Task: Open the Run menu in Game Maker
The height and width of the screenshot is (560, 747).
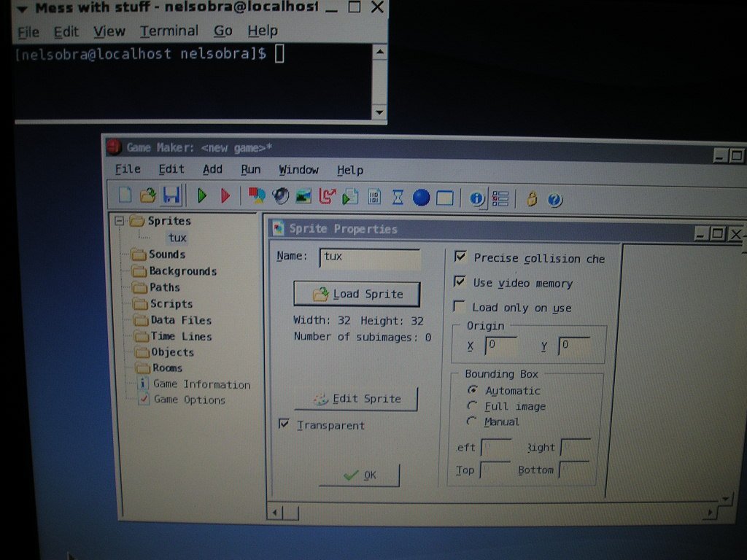Action: (x=250, y=169)
